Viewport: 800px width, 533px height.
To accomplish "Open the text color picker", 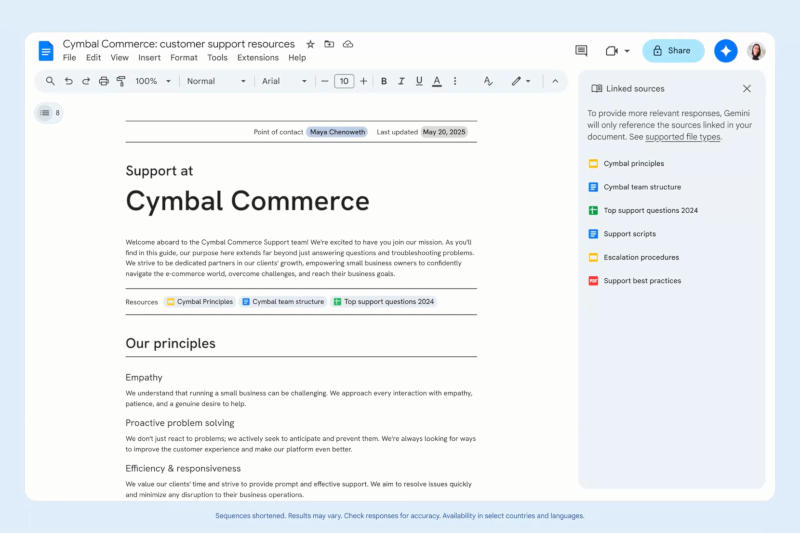I will pos(437,81).
